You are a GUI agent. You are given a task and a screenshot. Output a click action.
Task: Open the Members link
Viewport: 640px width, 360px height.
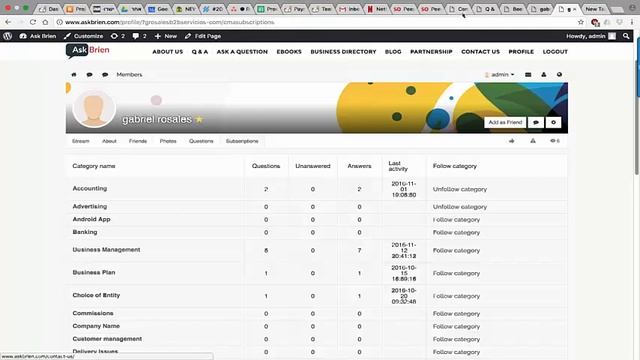point(129,75)
